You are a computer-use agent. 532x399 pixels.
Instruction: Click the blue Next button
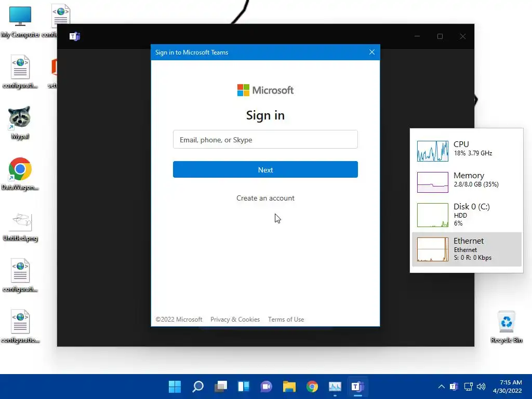(x=265, y=170)
